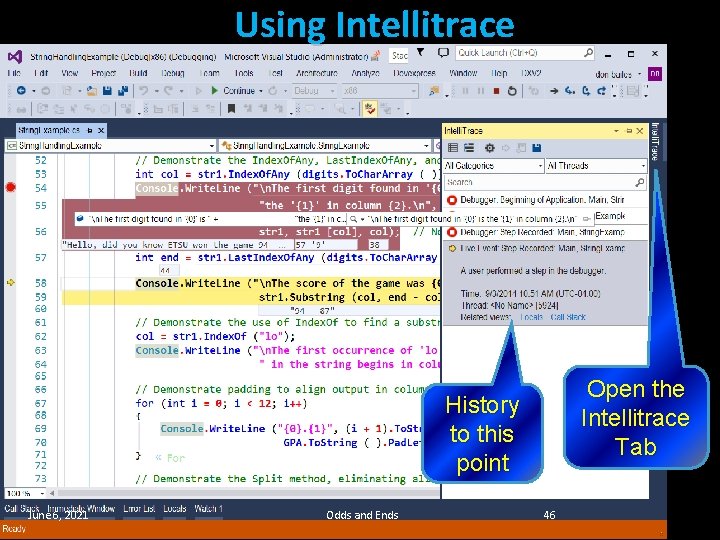720x540 pixels.
Task: Open the Analyze menu
Action: (366, 73)
